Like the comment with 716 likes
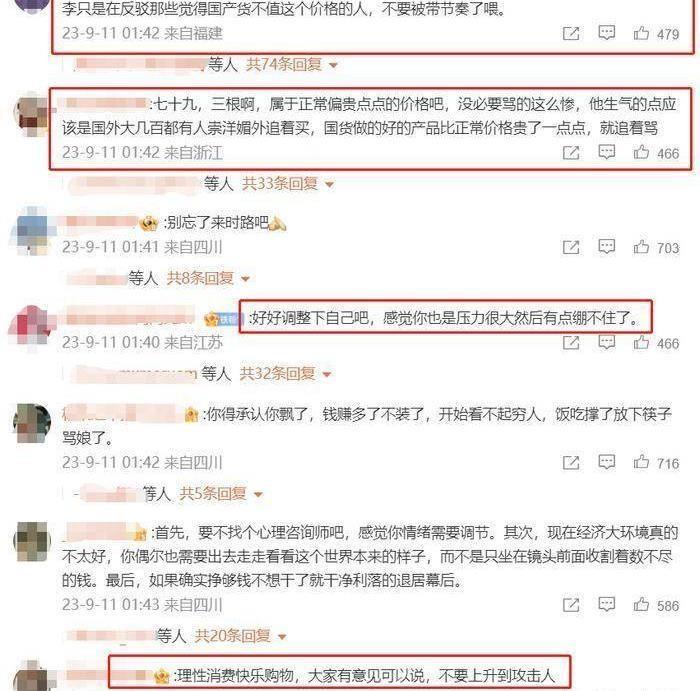 641,462
